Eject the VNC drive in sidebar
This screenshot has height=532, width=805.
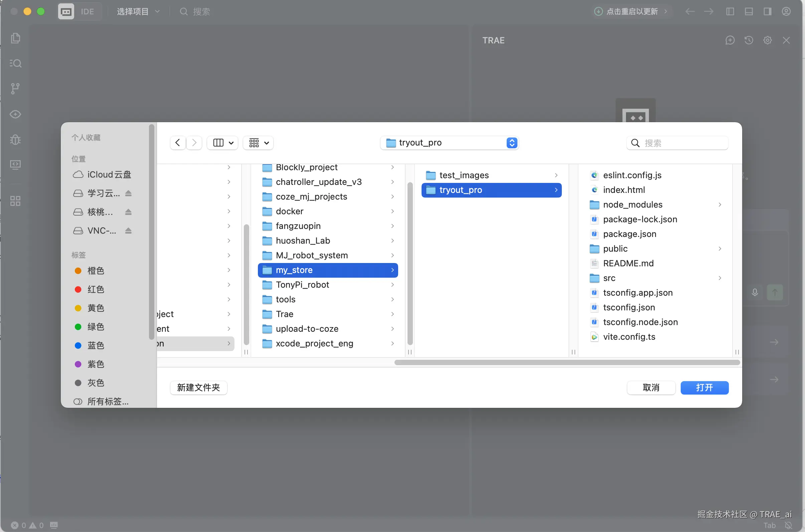[128, 231]
